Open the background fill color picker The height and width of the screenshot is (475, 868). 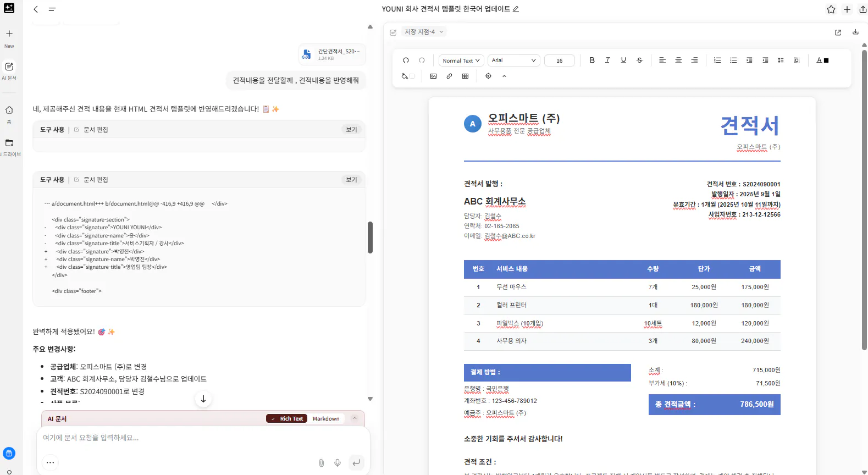click(x=408, y=76)
